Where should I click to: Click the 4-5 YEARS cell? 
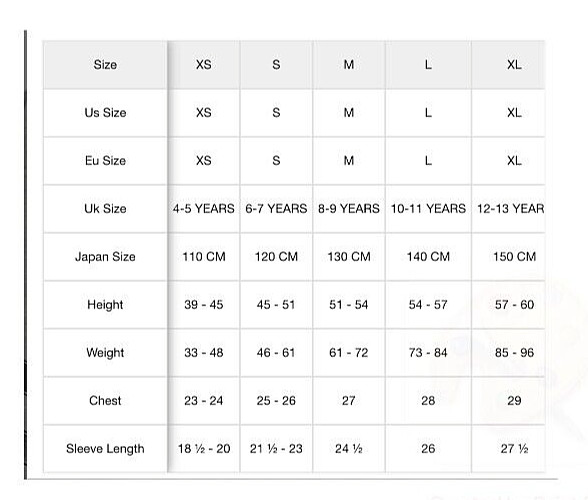pos(204,209)
